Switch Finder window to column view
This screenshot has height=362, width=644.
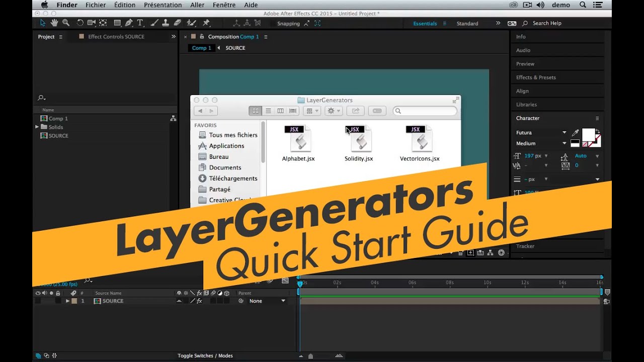coord(280,111)
